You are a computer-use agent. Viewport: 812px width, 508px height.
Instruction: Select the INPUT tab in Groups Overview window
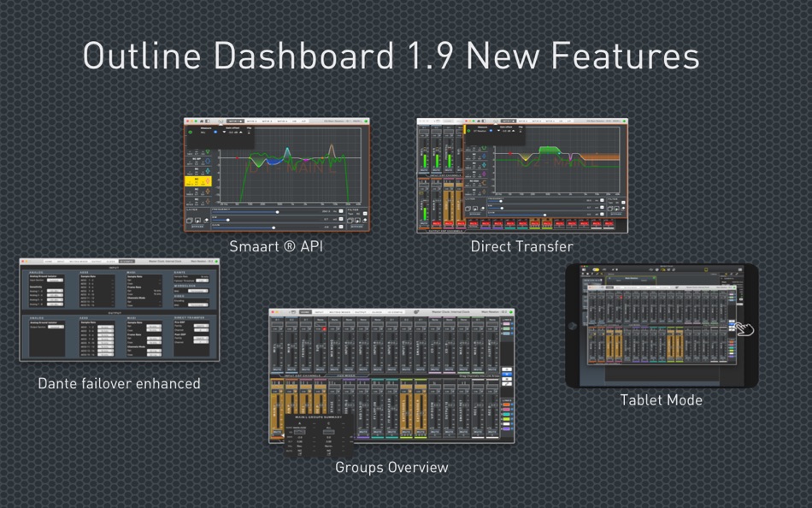coord(319,312)
